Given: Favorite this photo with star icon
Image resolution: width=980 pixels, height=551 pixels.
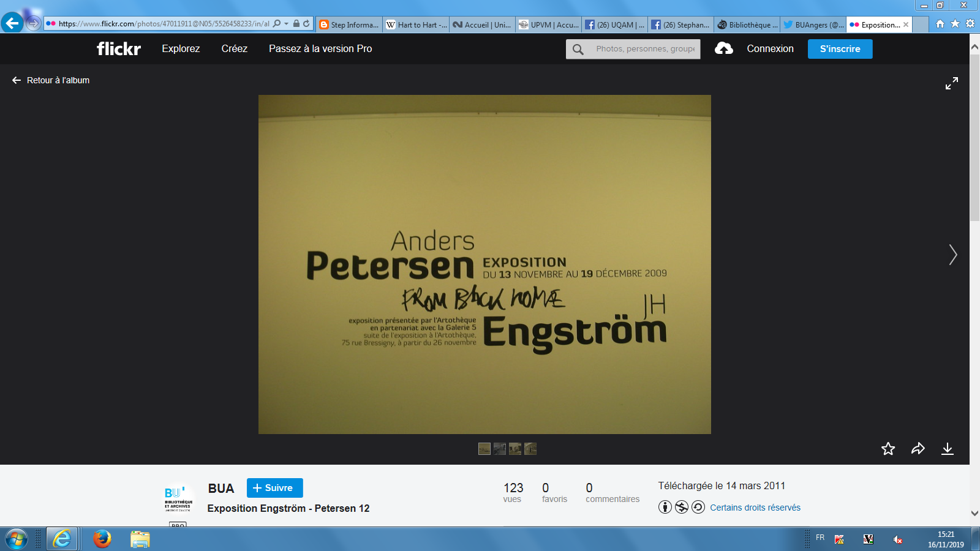Looking at the screenshot, I should pyautogui.click(x=888, y=449).
